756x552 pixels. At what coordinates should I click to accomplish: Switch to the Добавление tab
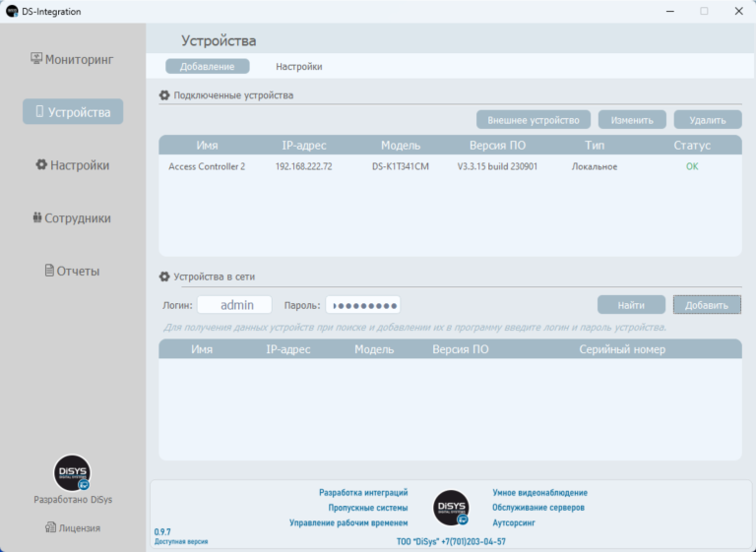click(x=207, y=67)
